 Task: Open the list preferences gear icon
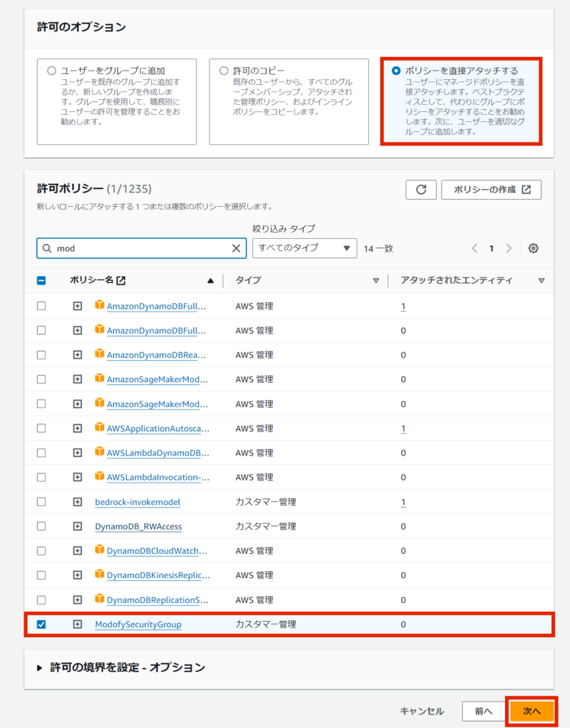click(532, 247)
